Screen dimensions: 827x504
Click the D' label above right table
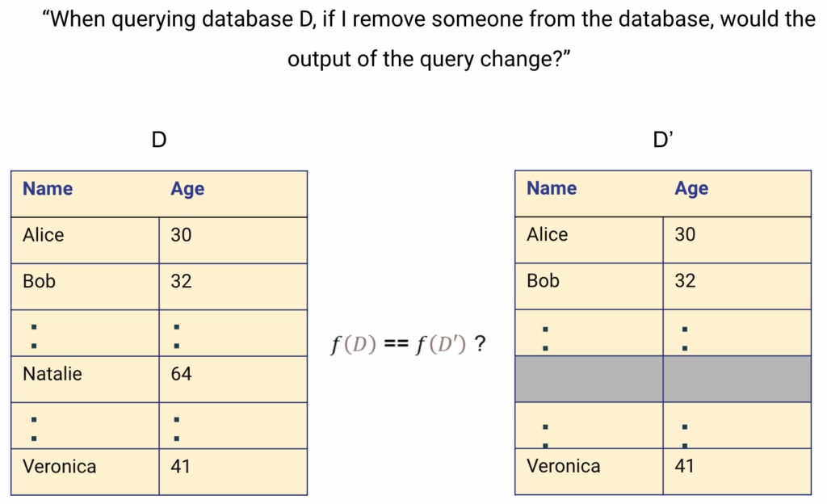[663, 140]
